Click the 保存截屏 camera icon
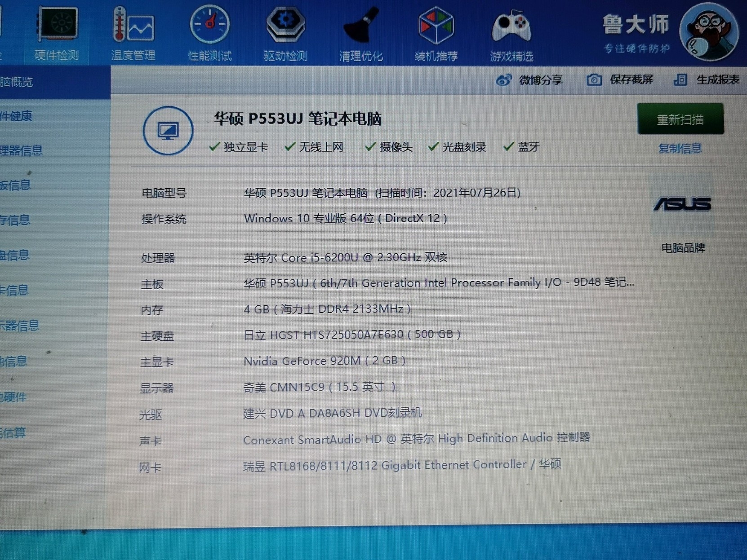Screen dimensions: 747x560 coord(594,80)
